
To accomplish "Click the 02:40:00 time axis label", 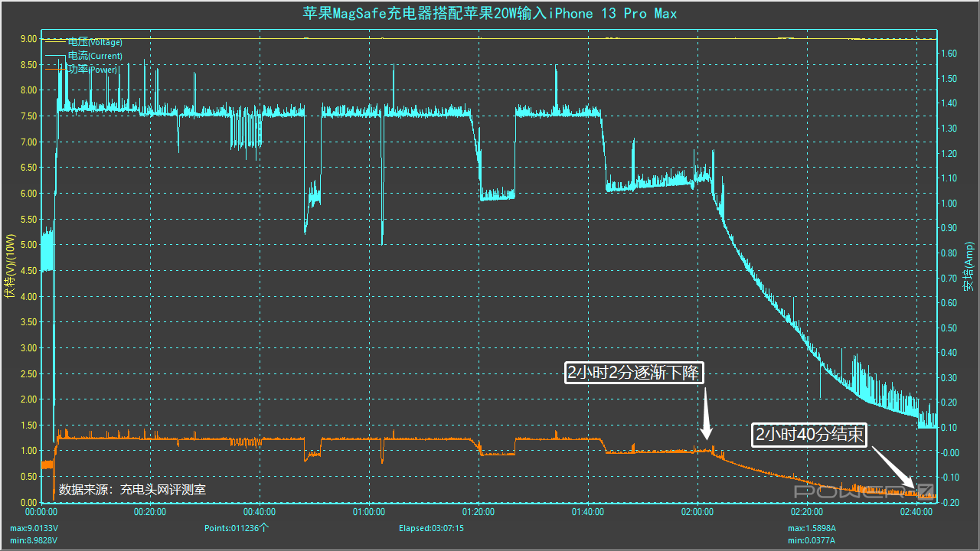I will pyautogui.click(x=916, y=511).
